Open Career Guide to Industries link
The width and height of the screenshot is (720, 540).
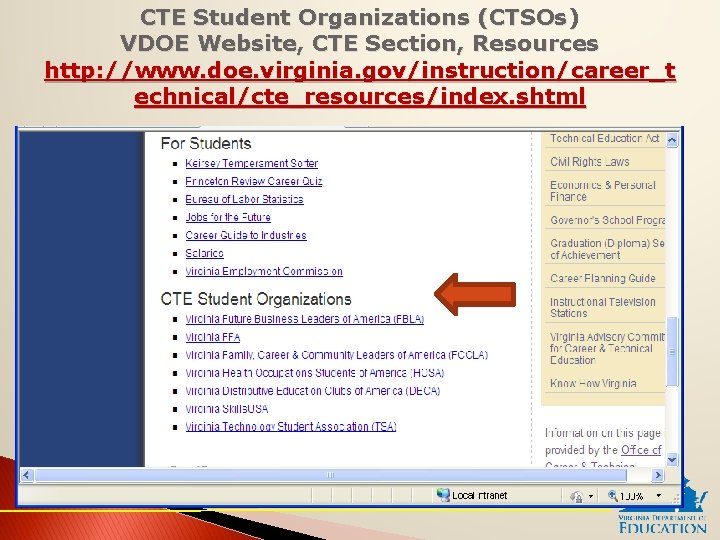246,235
